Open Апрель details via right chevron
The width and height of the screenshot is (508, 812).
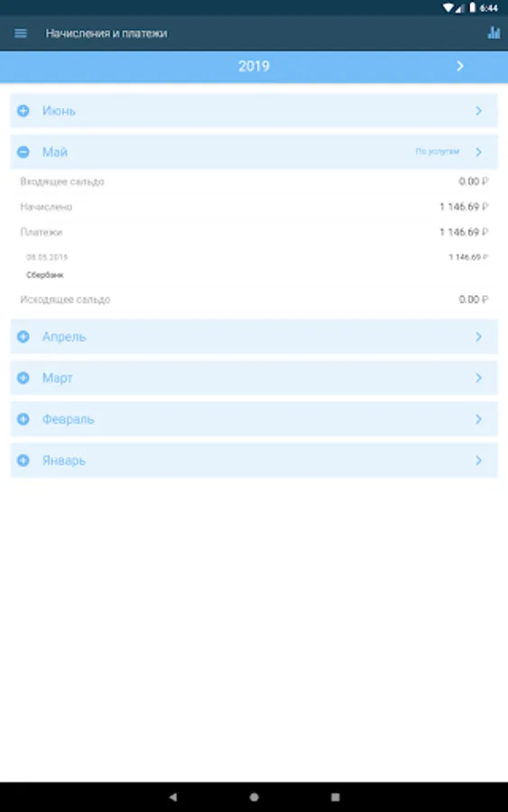coord(478,337)
